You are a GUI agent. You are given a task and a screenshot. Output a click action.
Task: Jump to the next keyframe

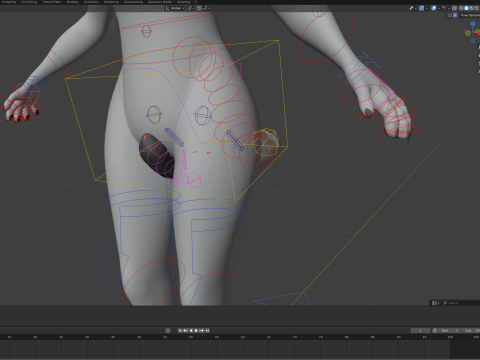click(201, 330)
